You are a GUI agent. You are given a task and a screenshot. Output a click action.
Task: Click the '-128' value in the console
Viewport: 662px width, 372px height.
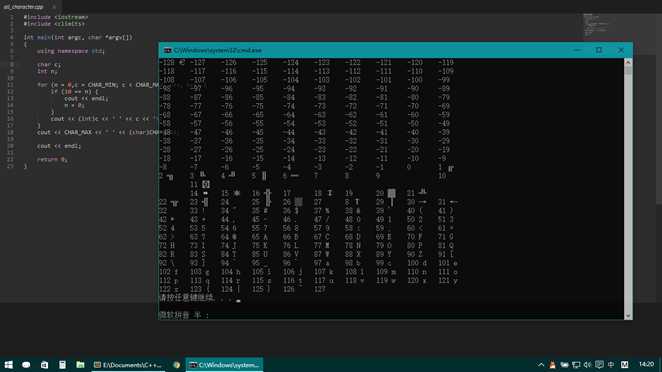tap(167, 62)
